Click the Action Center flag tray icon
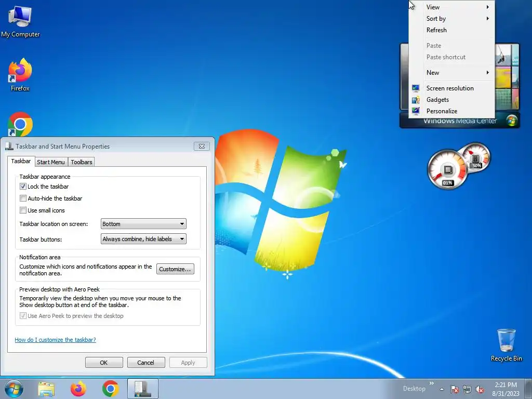The height and width of the screenshot is (399, 532). [455, 389]
